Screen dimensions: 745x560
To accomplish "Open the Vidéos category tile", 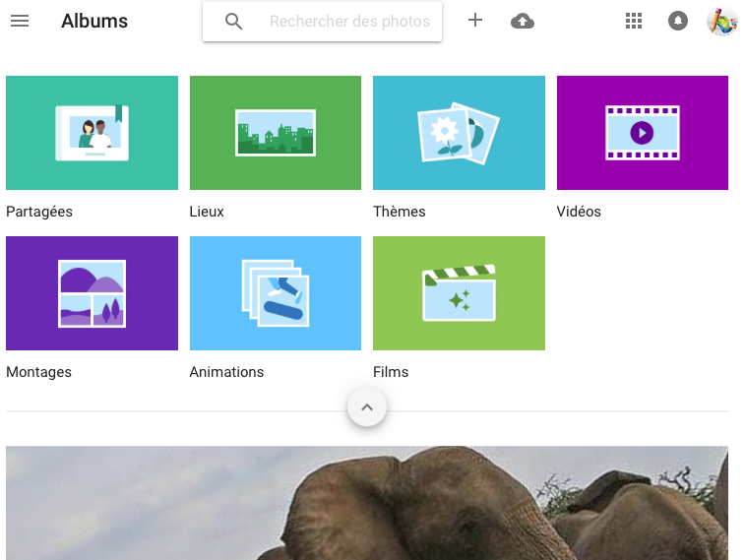I will click(642, 133).
